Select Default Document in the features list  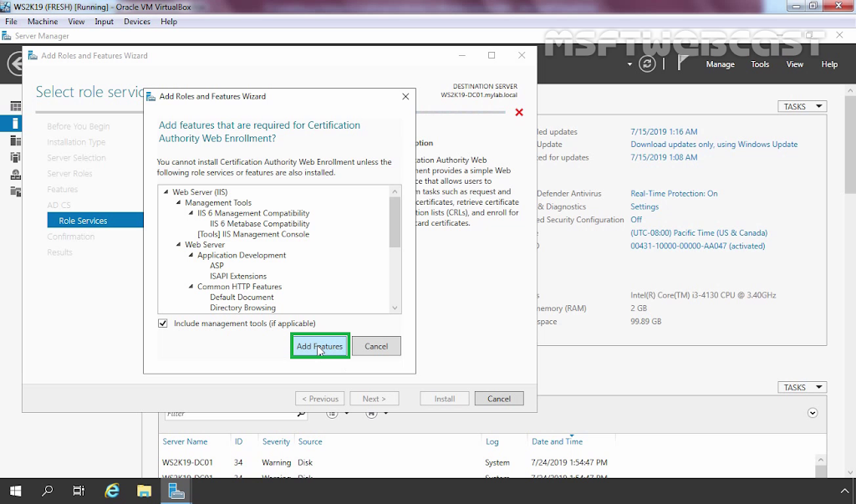[242, 297]
